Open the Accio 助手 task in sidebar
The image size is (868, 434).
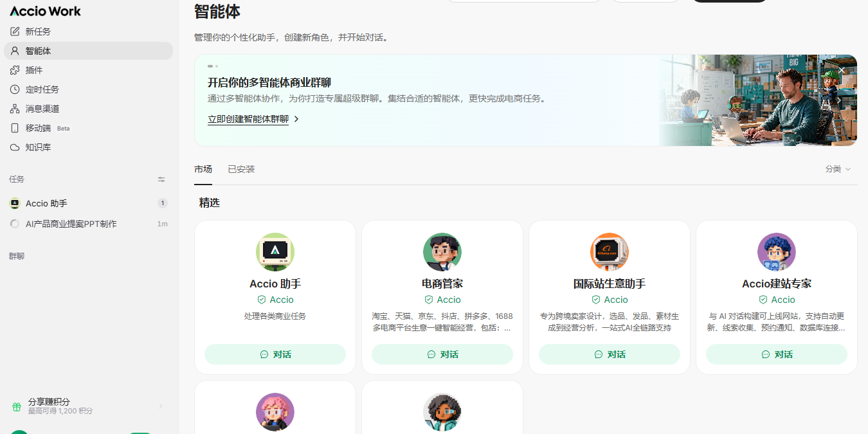pyautogui.click(x=88, y=203)
